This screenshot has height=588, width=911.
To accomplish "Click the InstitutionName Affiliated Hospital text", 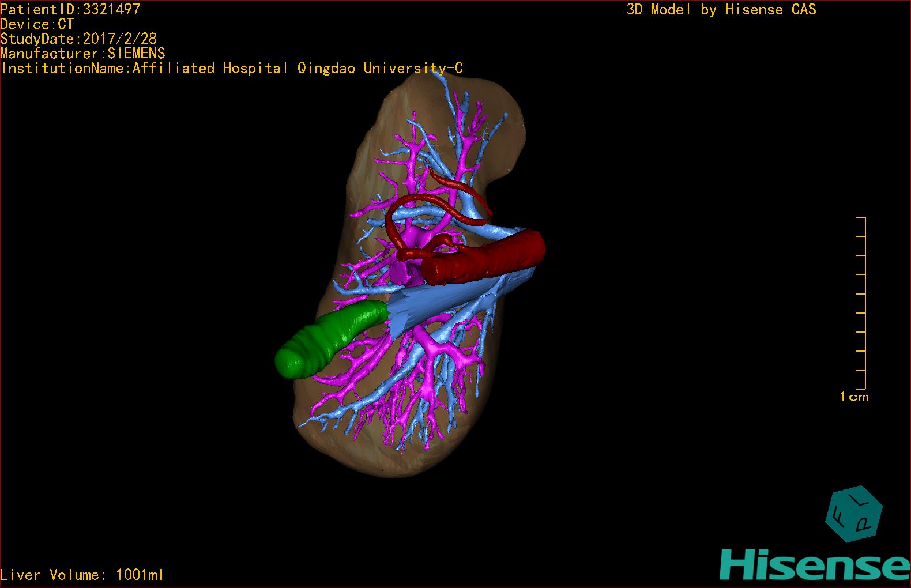I will tap(231, 69).
